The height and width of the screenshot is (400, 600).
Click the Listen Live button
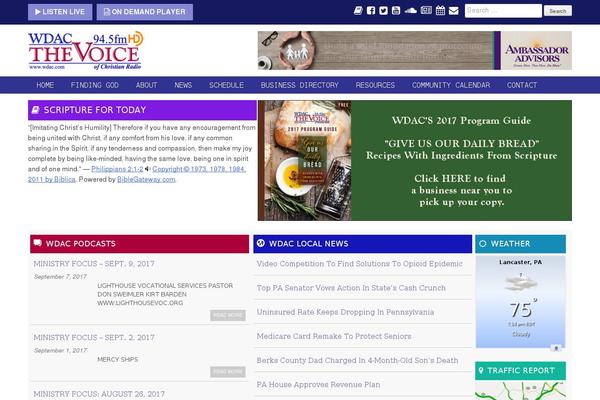(60, 12)
